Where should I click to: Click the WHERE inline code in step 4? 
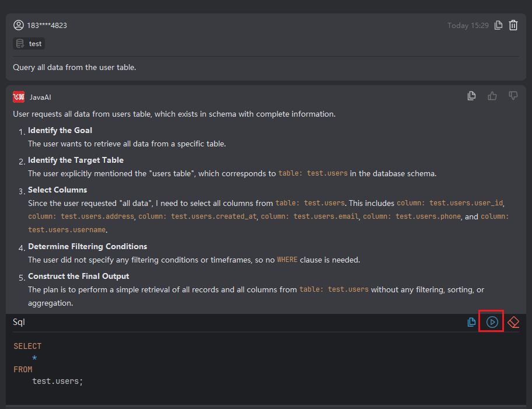(287, 260)
